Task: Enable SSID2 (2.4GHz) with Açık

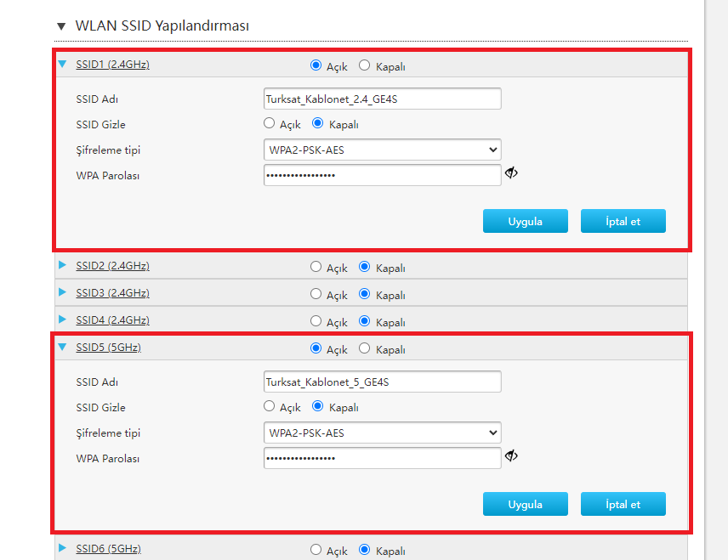Action: pos(316,267)
